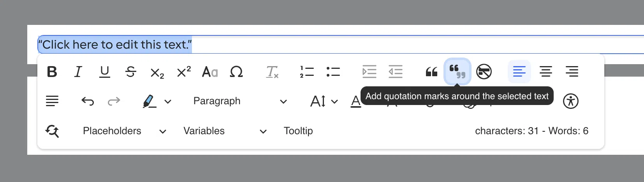The height and width of the screenshot is (182, 644).
Task: Open the highlight color picker arrow
Action: tap(168, 101)
